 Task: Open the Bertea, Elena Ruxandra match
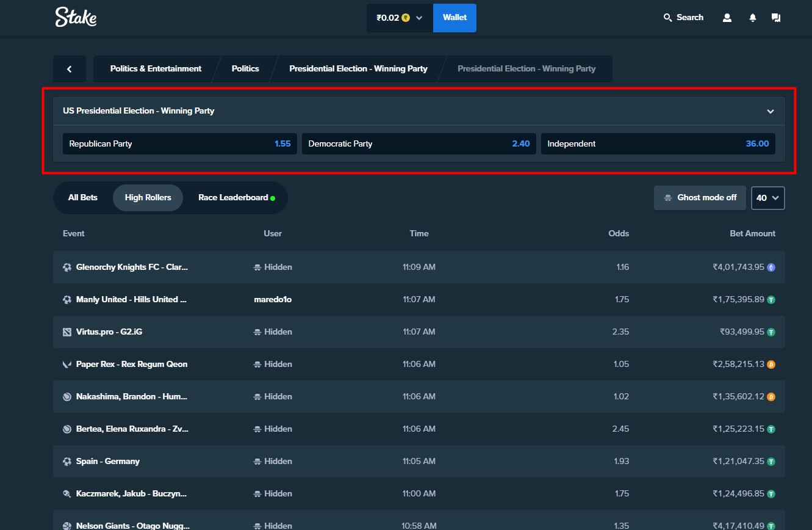point(132,429)
